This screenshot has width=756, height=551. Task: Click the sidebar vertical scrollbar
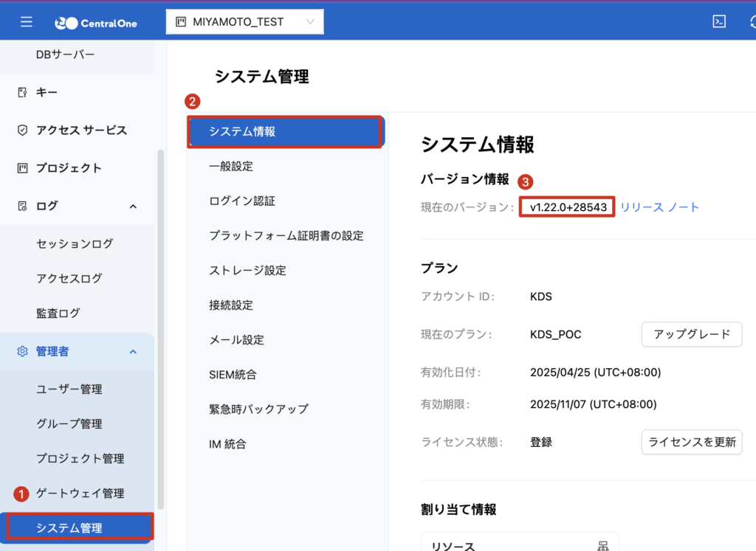point(160,332)
